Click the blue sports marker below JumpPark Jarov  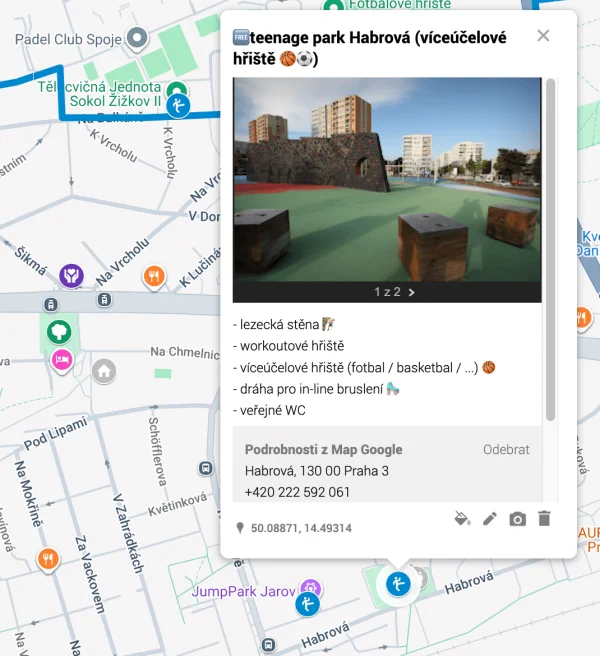click(x=308, y=604)
